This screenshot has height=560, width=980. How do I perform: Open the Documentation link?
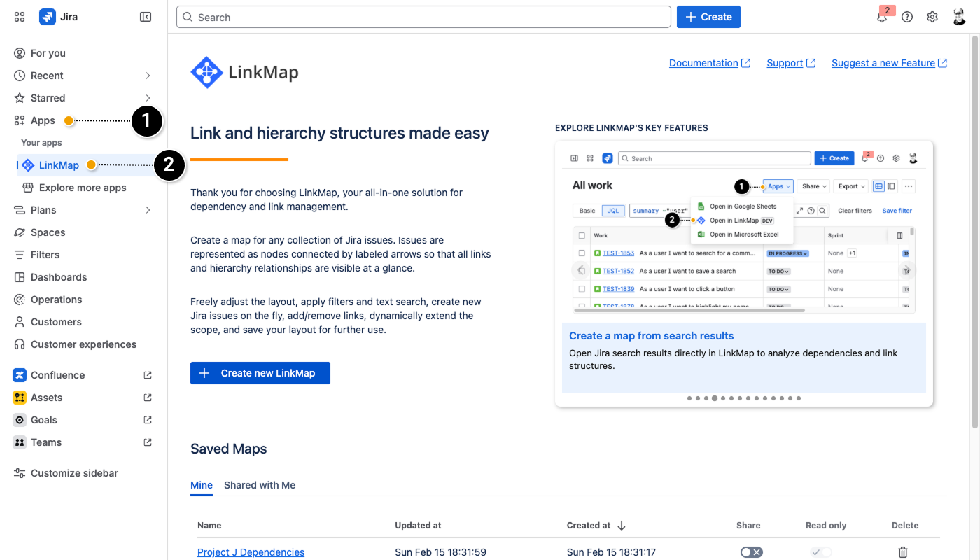point(703,63)
